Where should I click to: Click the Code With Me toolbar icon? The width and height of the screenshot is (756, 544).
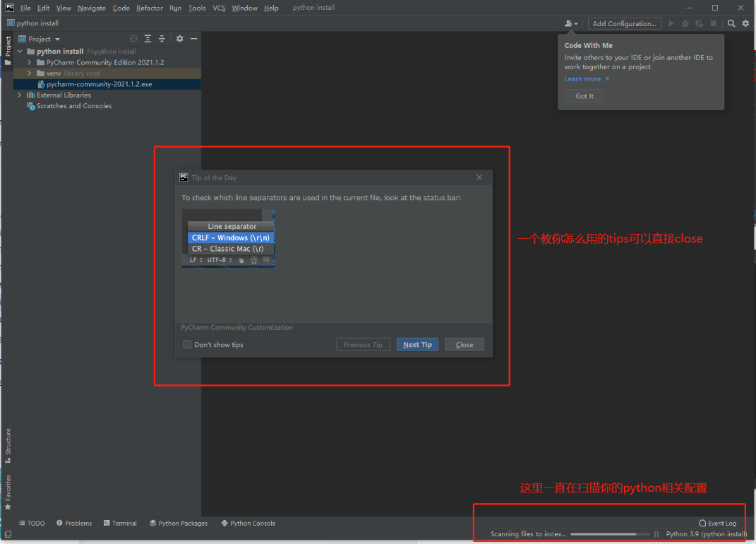568,23
